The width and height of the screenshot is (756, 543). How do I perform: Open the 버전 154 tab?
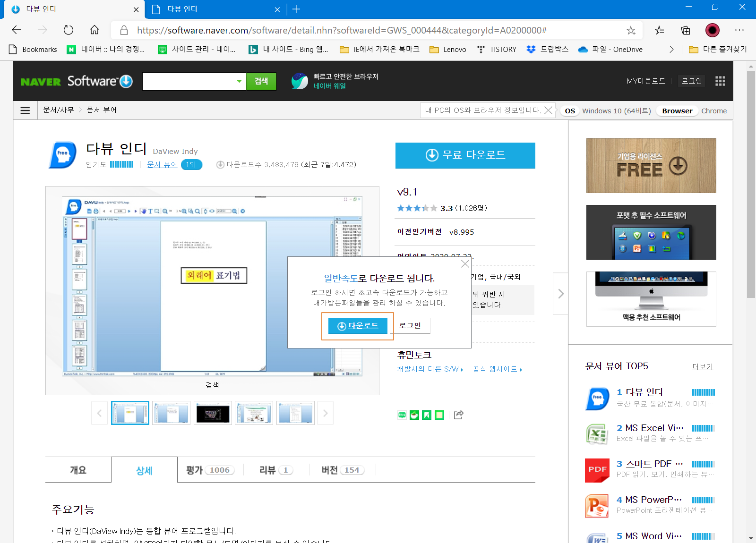[x=343, y=470]
